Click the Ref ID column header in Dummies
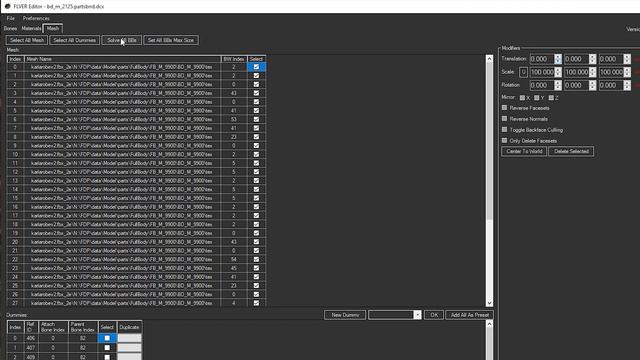 click(x=31, y=327)
